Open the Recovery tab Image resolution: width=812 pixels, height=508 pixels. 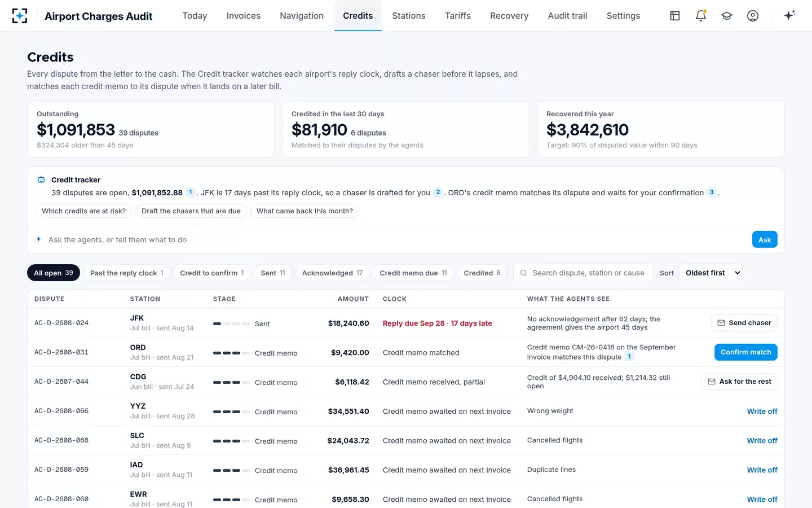tap(509, 16)
